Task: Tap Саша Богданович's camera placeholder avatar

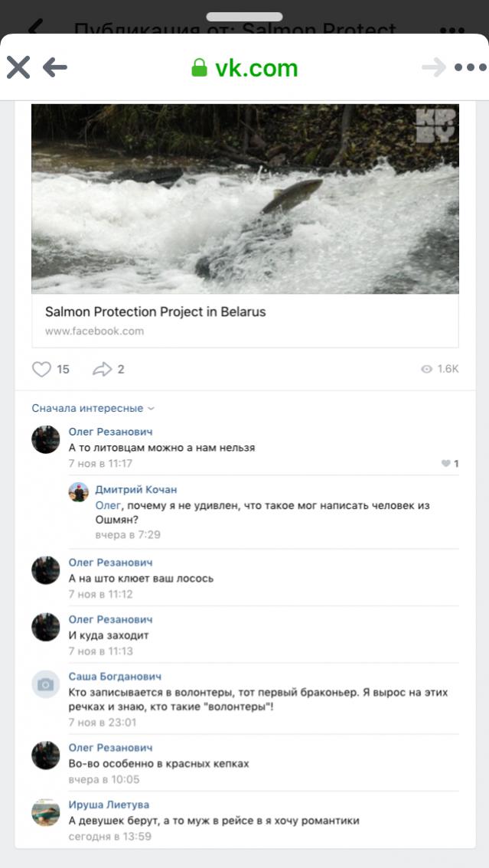Action: click(45, 684)
